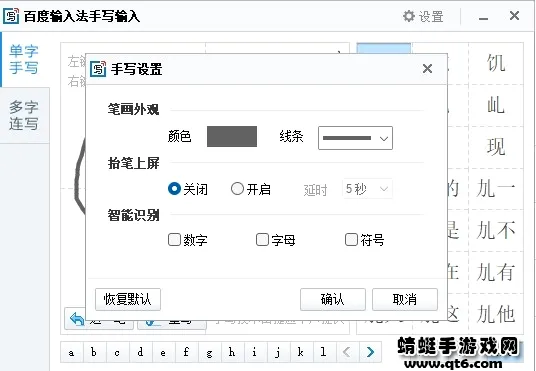Choose candidate character 现
Image resolution: width=536 pixels, height=371 pixels.
coord(496,147)
